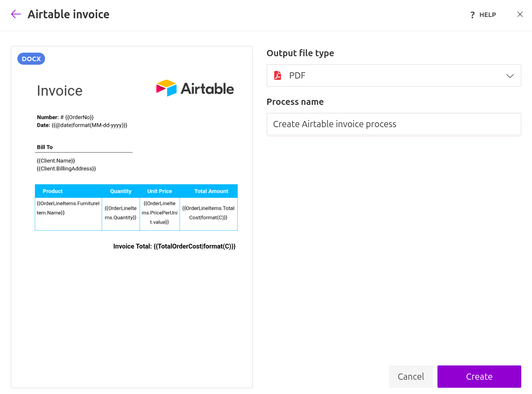This screenshot has height=394, width=532.
Task: Click the Create button
Action: pos(479,376)
